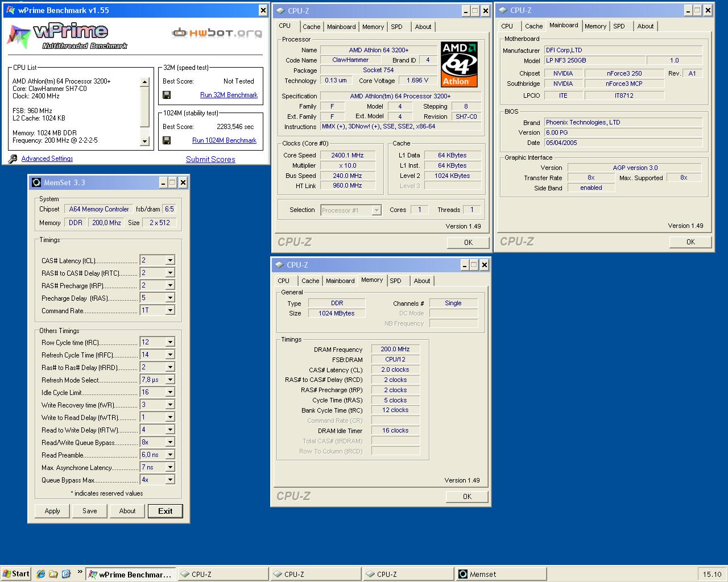Switch to the Cache tab in the top CPU-Z window

[311, 27]
